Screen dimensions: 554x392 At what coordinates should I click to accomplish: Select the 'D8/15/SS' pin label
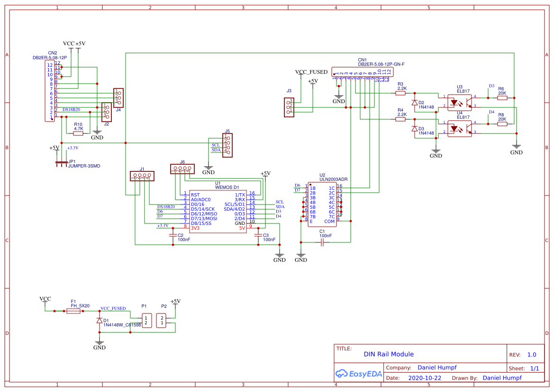(x=201, y=223)
